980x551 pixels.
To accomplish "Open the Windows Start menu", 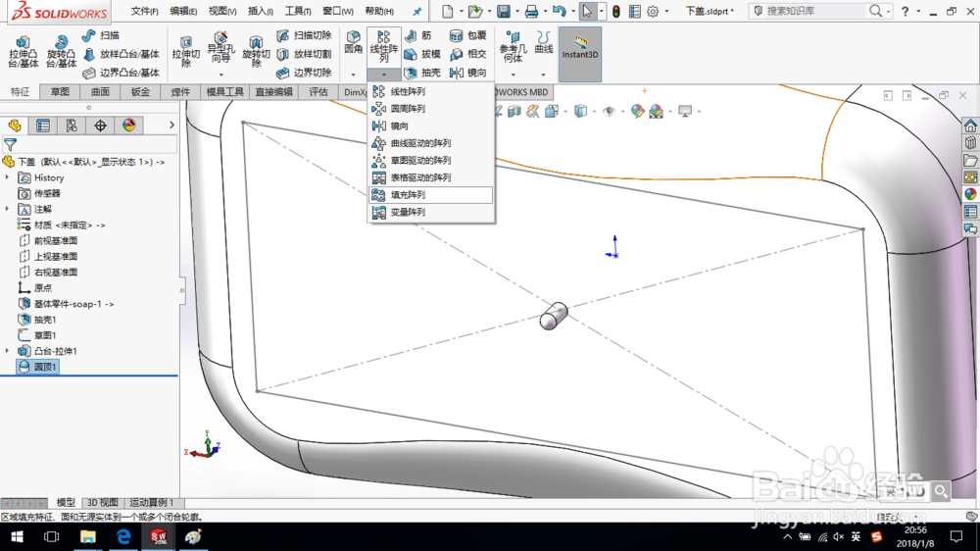I will (17, 537).
